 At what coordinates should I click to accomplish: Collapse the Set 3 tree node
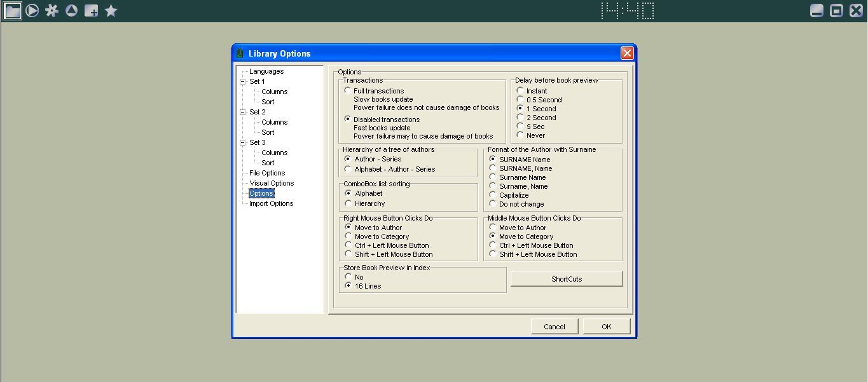[243, 142]
